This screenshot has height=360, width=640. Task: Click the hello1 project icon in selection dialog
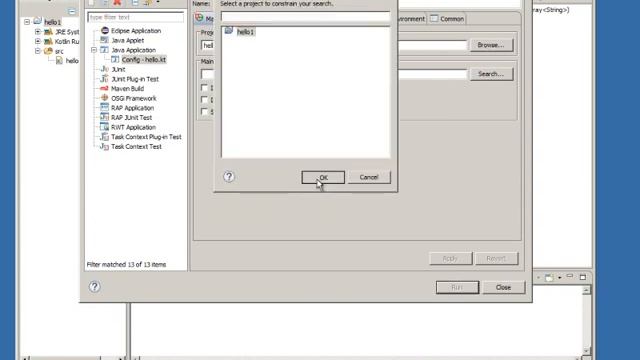pyautogui.click(x=229, y=31)
